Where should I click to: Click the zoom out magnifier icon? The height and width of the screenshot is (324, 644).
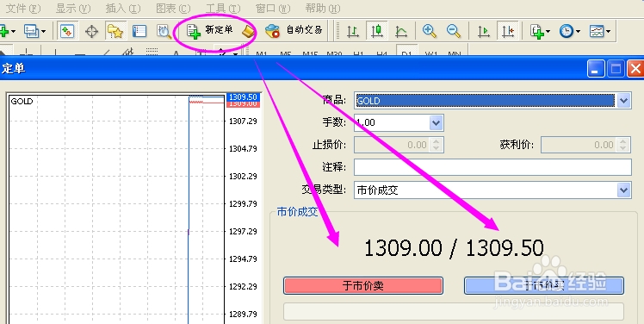454,31
